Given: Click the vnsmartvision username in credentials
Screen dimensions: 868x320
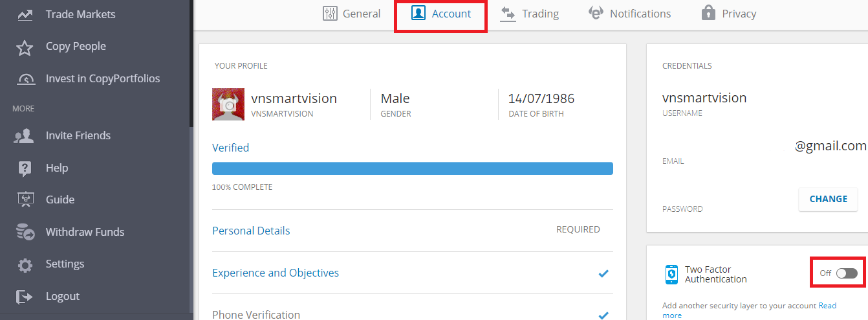Looking at the screenshot, I should click(x=704, y=98).
